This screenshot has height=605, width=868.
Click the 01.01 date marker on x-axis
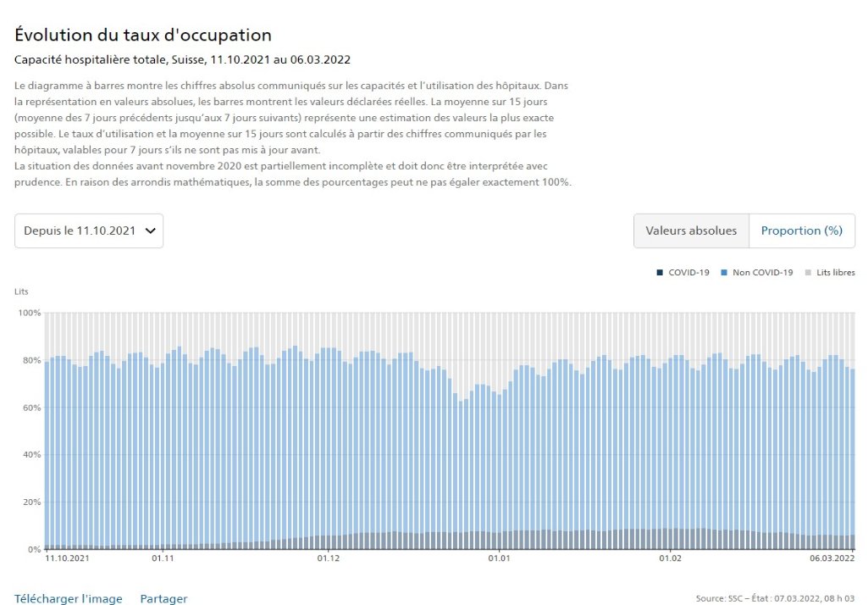(499, 558)
